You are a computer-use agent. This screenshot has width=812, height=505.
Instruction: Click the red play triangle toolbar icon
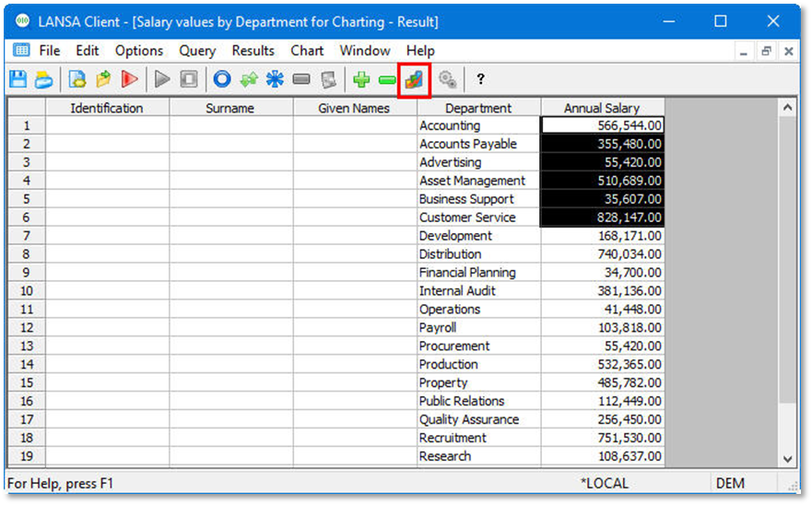129,80
